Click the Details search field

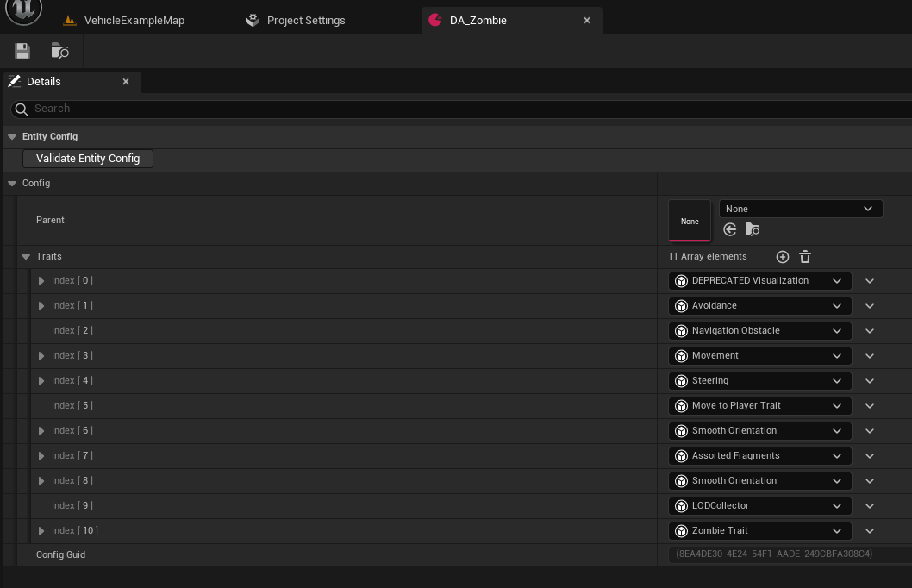[x=465, y=109]
